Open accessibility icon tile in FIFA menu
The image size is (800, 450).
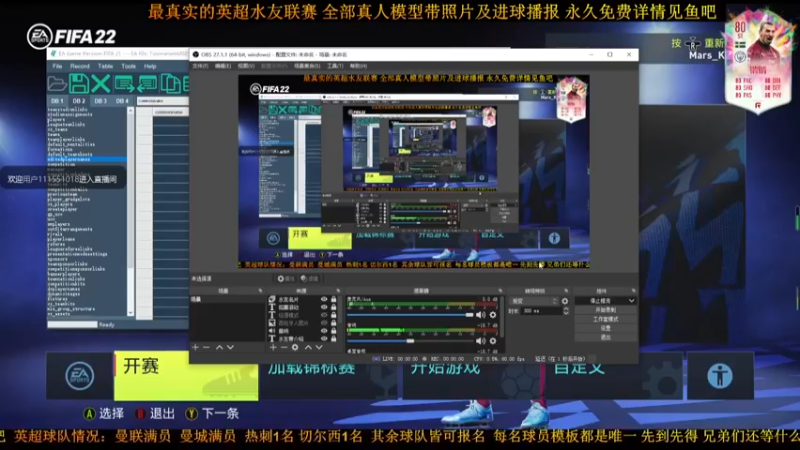point(720,376)
